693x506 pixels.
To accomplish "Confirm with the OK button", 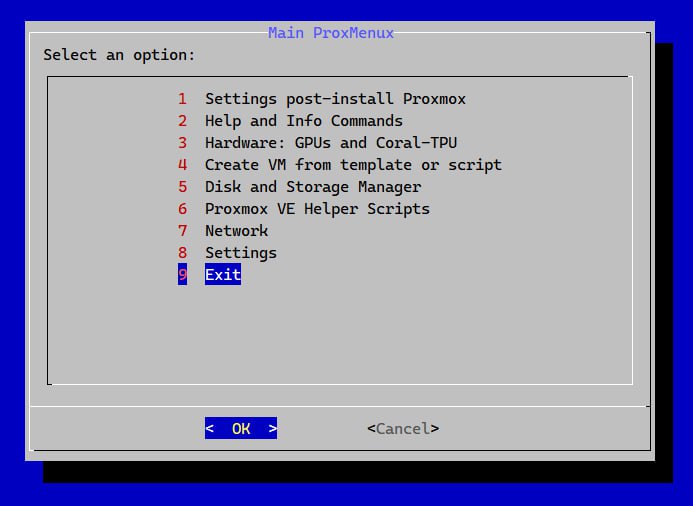I will [241, 428].
